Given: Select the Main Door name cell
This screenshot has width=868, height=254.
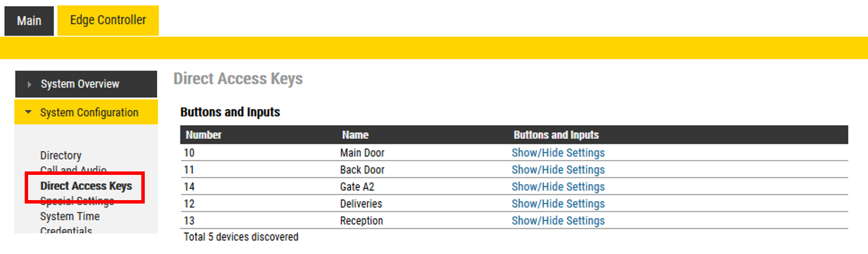Looking at the screenshot, I should (x=362, y=153).
